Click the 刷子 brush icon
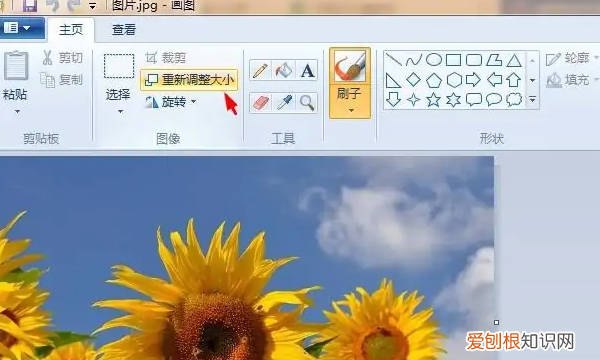 [350, 66]
